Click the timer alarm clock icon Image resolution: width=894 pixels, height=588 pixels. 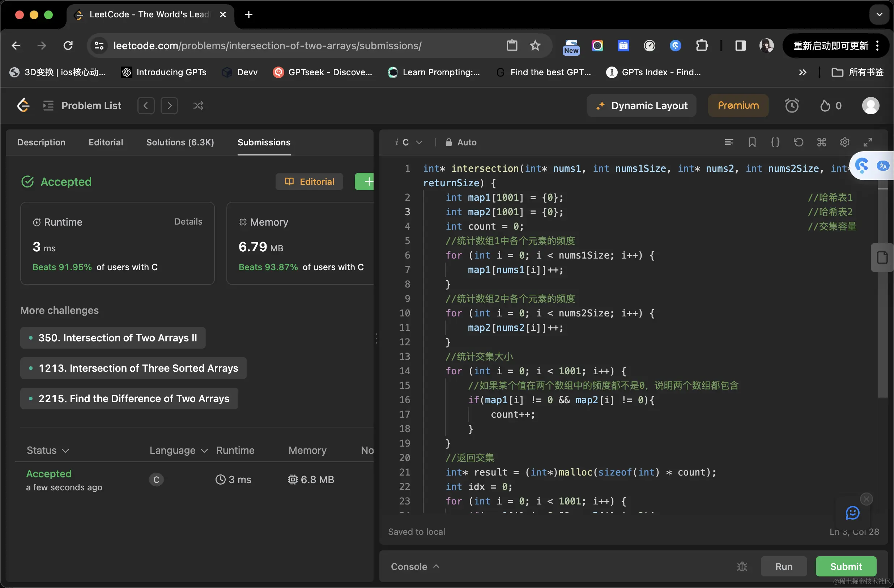792,106
